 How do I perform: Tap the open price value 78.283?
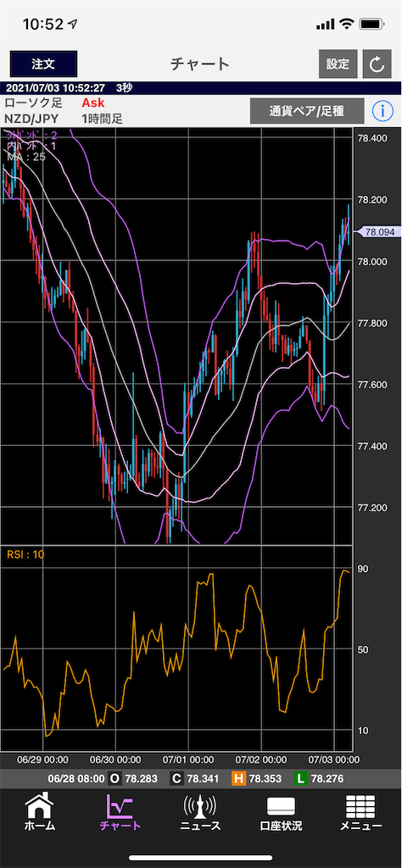(141, 779)
